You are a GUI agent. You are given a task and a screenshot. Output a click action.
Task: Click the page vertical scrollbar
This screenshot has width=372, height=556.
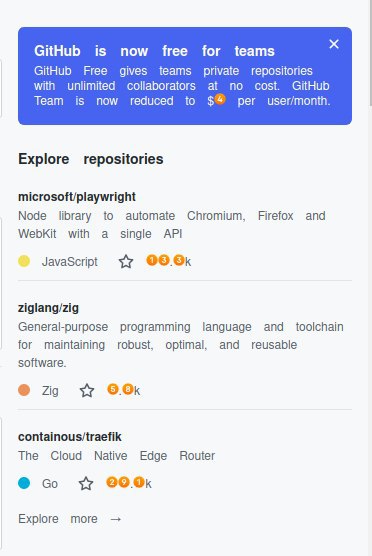370,278
